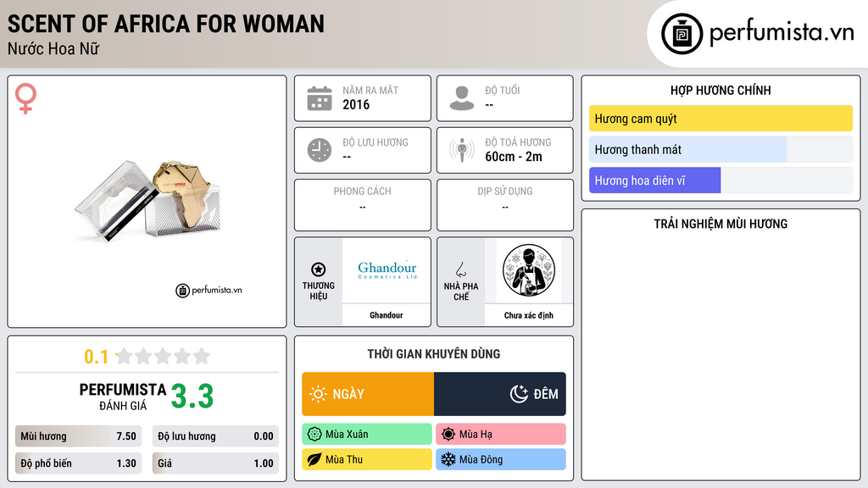Viewport: 868px width, 488px height.
Task: Click the Mùi hương 7.50 score bar
Action: [78, 436]
